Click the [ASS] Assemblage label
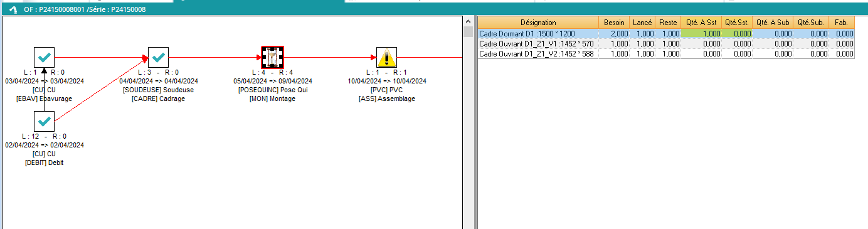868x229 pixels. (x=387, y=99)
